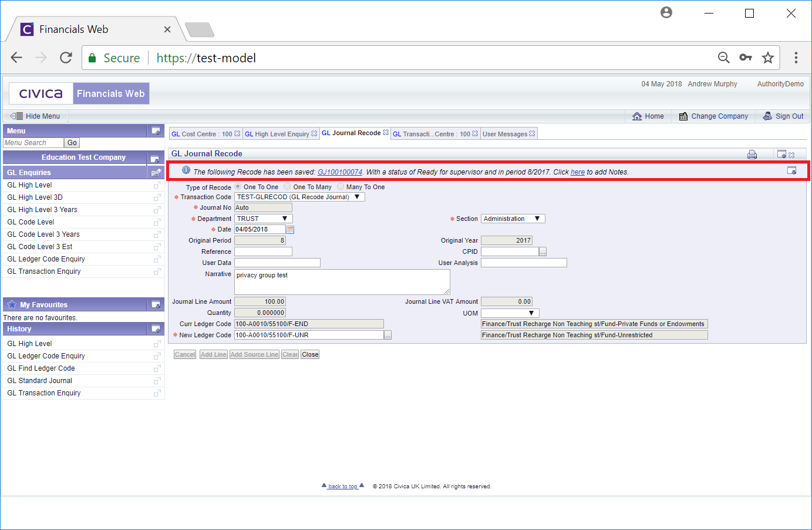Click the Menu Search input field
Image resolution: width=812 pixels, height=530 pixels.
[33, 143]
